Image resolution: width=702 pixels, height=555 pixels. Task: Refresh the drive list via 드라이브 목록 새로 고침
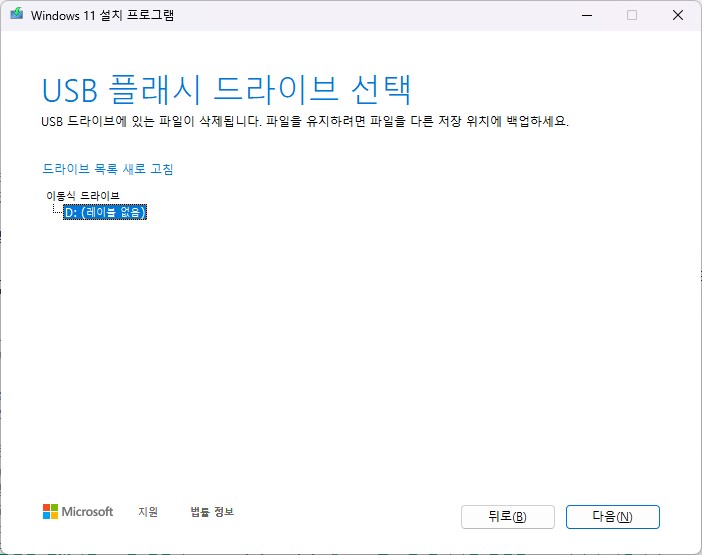(x=107, y=169)
